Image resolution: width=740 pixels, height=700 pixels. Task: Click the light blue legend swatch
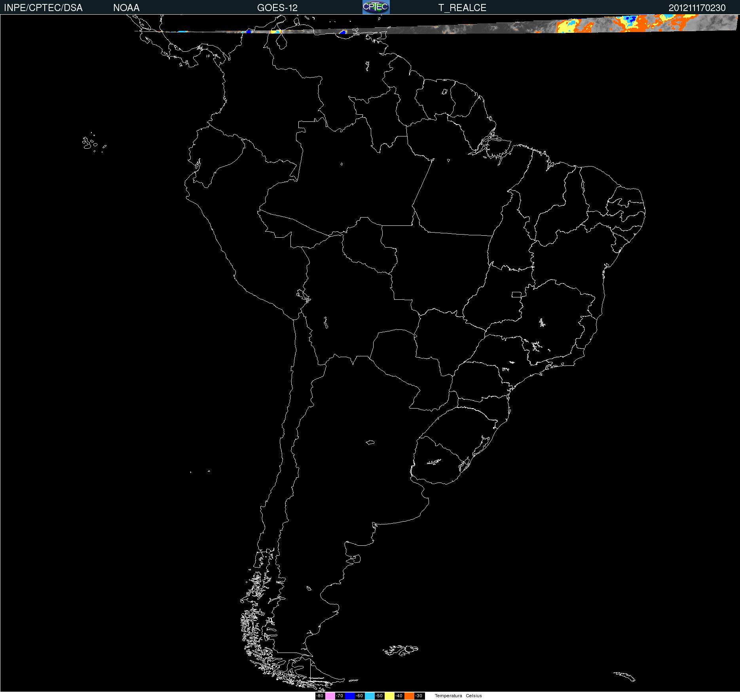[370, 696]
